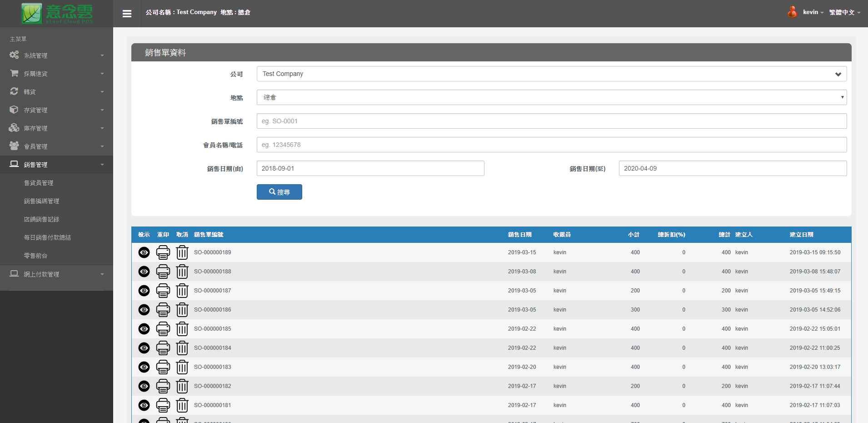Toggle the hamburger sidebar menu icon

(127, 14)
